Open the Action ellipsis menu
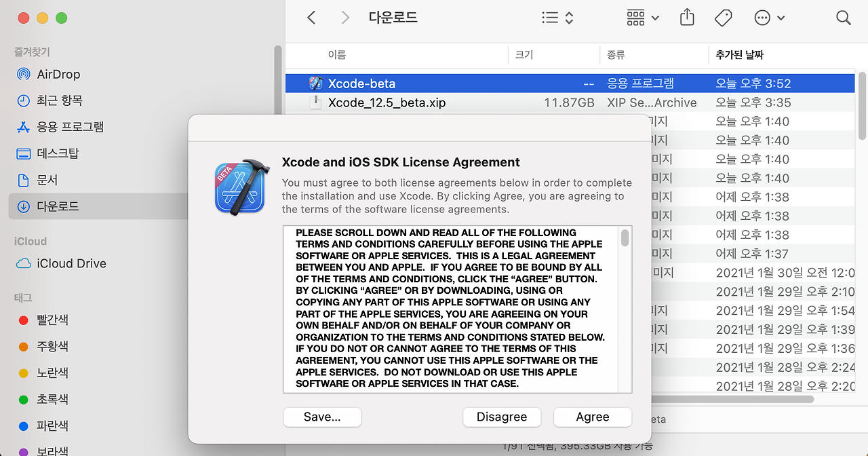The width and height of the screenshot is (868, 456). point(770,18)
